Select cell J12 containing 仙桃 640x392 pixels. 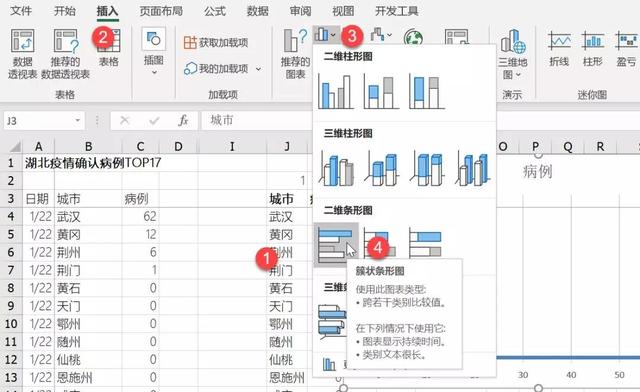click(287, 359)
